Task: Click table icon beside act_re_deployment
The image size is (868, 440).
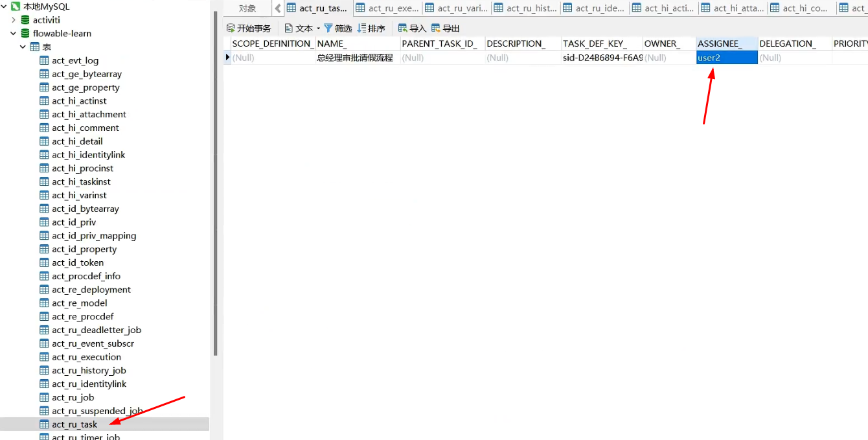Action: (x=45, y=290)
